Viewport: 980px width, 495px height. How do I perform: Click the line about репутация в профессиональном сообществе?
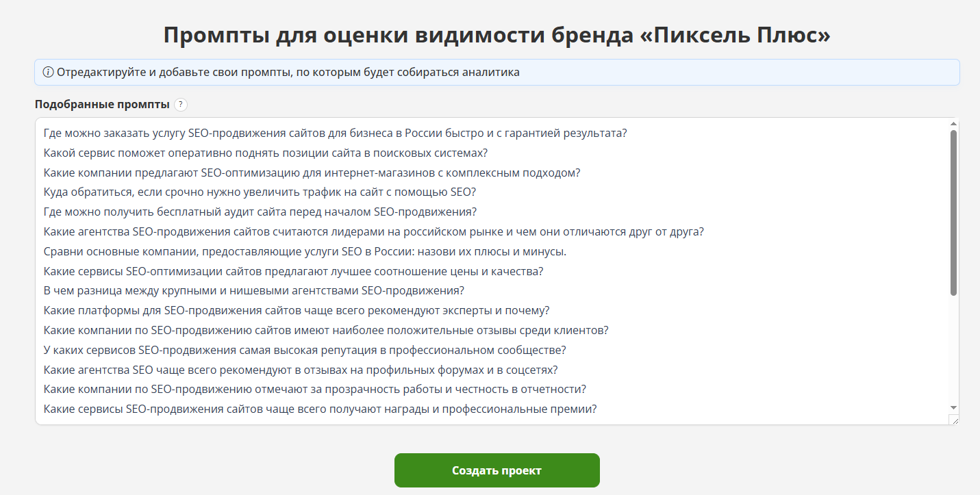(x=304, y=350)
